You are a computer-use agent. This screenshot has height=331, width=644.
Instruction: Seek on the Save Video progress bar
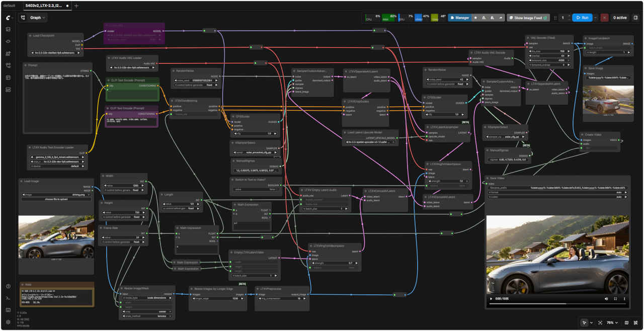point(558,304)
